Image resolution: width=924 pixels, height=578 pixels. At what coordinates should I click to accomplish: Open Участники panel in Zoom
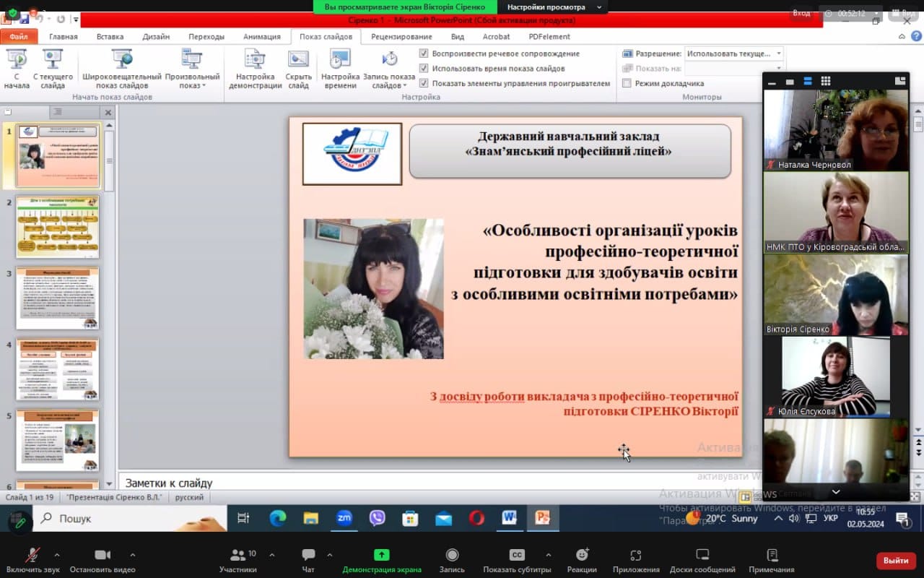point(237,560)
